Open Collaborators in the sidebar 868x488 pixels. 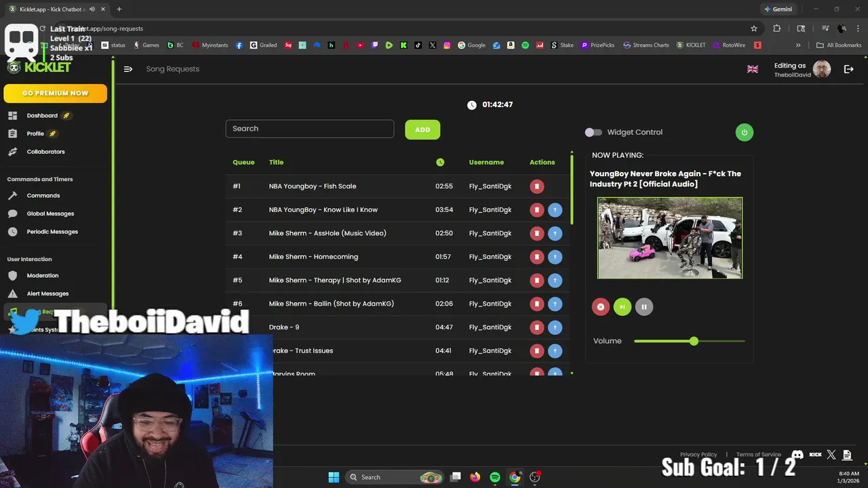[x=45, y=152]
